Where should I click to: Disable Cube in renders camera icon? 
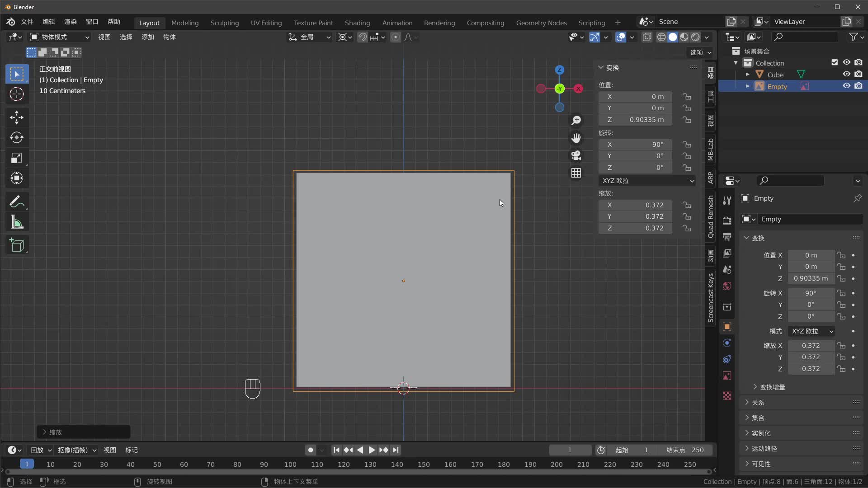(859, 74)
